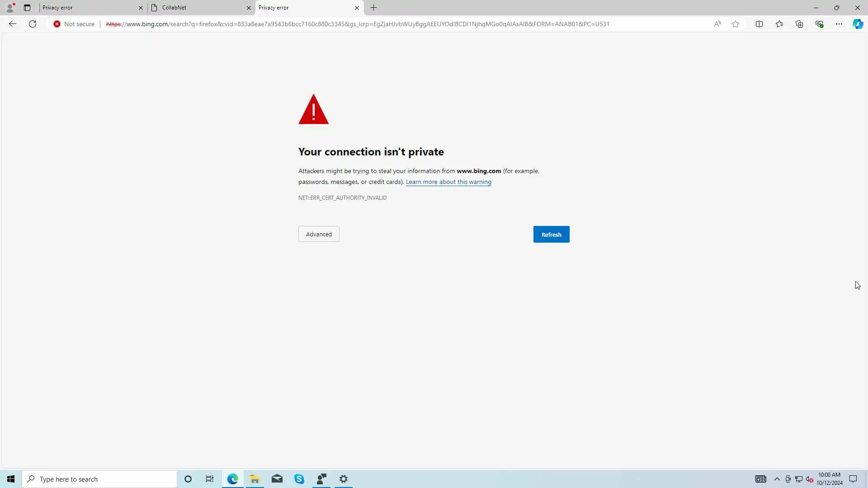Screen dimensions: 868x488
Task: Click the Refresh page icon in toolbar
Action: click(x=33, y=24)
